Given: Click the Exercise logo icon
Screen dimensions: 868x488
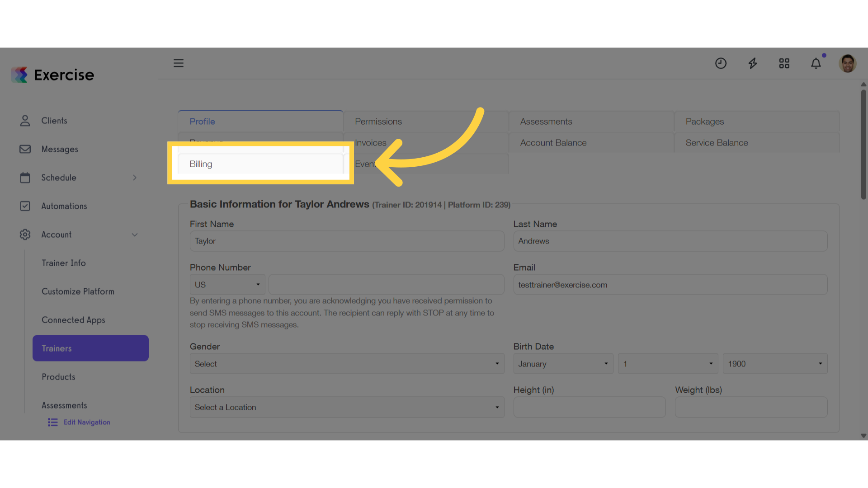Looking at the screenshot, I should click(x=19, y=75).
